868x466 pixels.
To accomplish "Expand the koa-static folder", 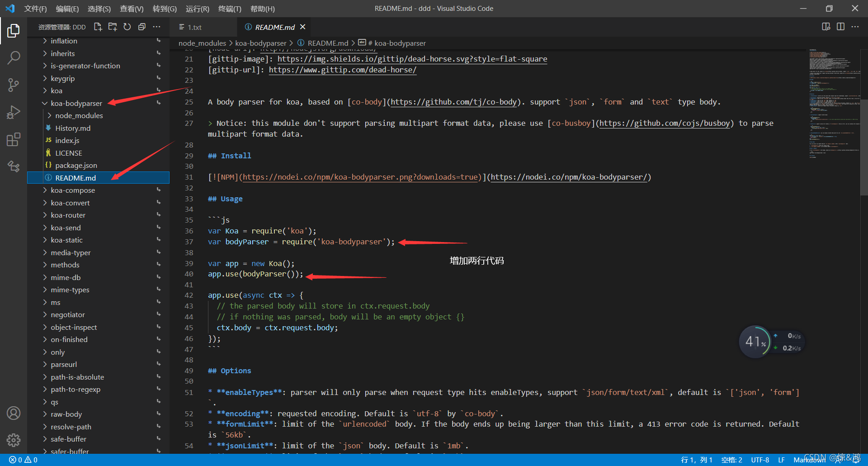I will pyautogui.click(x=99, y=240).
